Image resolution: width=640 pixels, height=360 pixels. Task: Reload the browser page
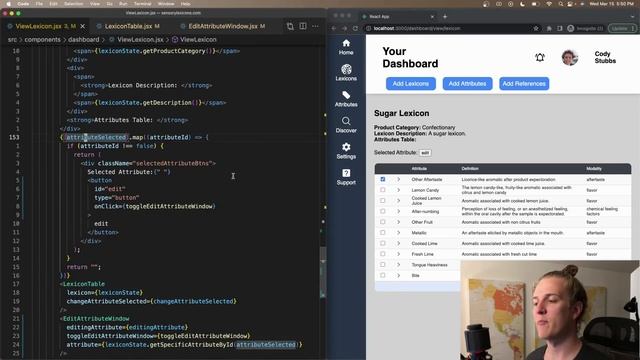pos(355,28)
